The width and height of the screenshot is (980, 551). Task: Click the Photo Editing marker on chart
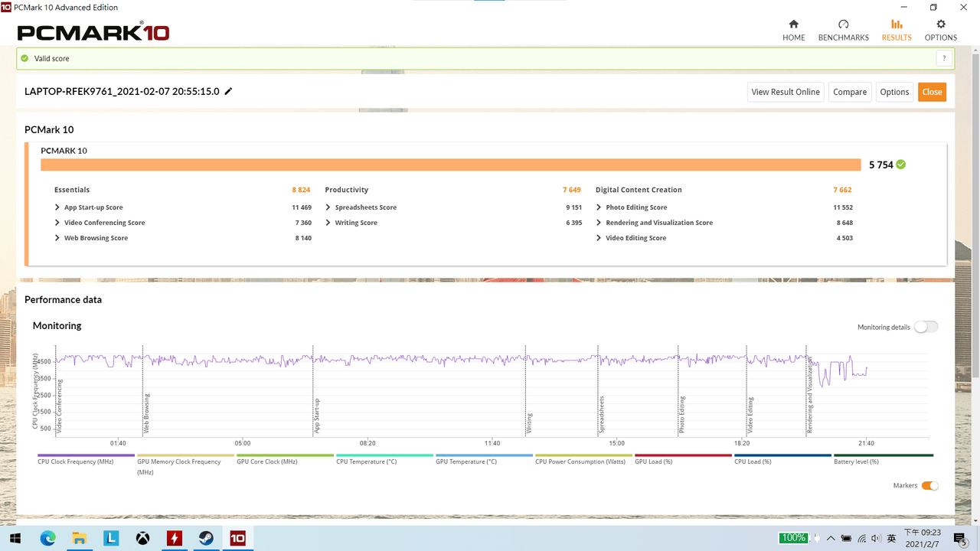point(681,415)
